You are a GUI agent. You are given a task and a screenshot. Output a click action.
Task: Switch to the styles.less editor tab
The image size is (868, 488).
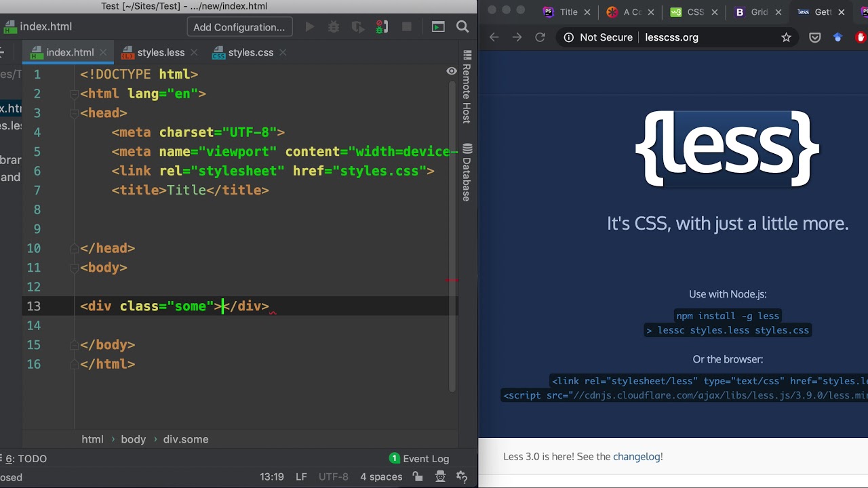[x=161, y=52]
